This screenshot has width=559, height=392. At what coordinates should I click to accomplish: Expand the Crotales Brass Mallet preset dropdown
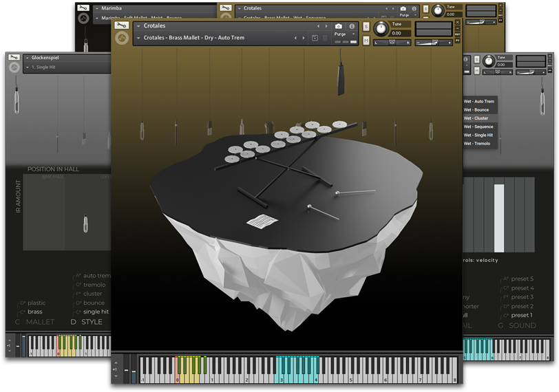pos(138,38)
